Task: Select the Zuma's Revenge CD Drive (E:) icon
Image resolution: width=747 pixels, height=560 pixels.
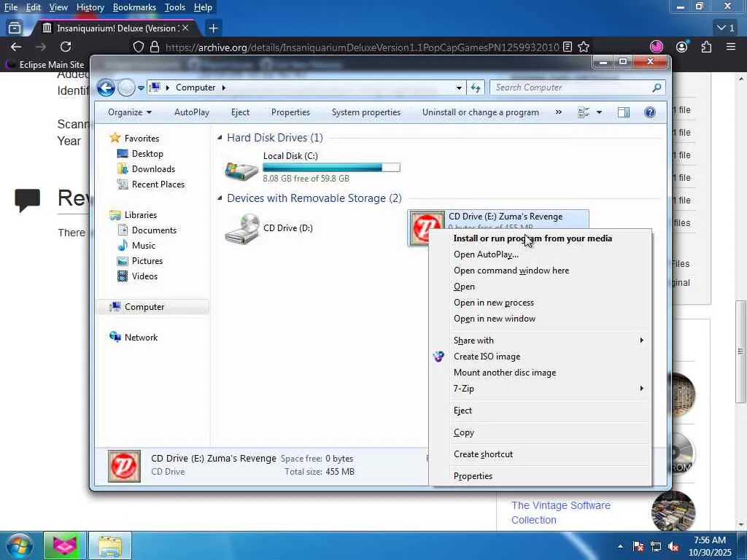Action: click(x=425, y=227)
